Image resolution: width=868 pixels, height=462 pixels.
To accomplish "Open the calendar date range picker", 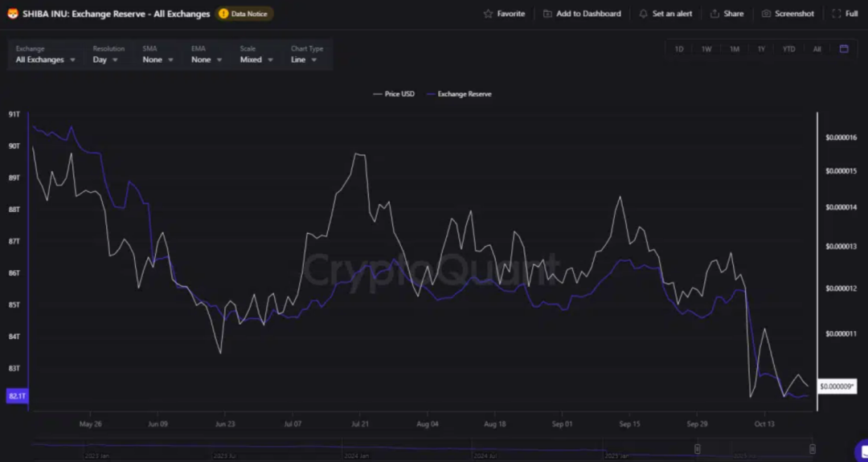I will pos(844,49).
